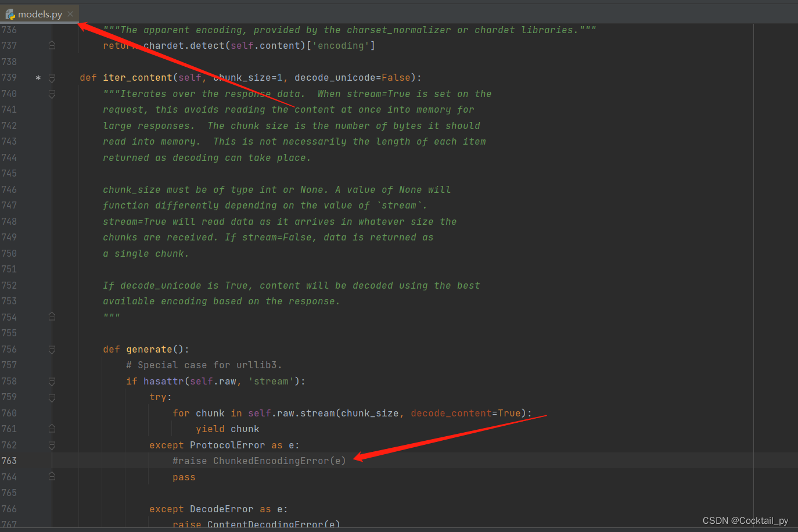Click 'hasattr' call on line 758
The image size is (798, 532).
point(164,382)
